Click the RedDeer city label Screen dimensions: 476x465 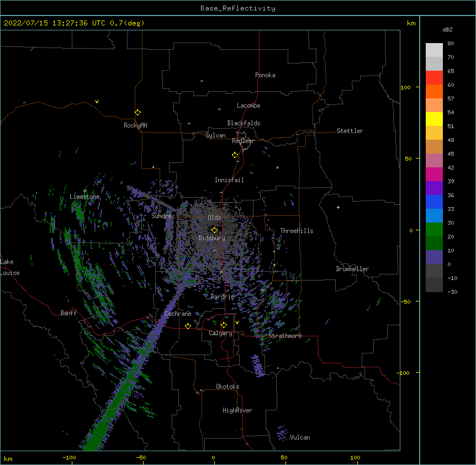[x=243, y=141]
